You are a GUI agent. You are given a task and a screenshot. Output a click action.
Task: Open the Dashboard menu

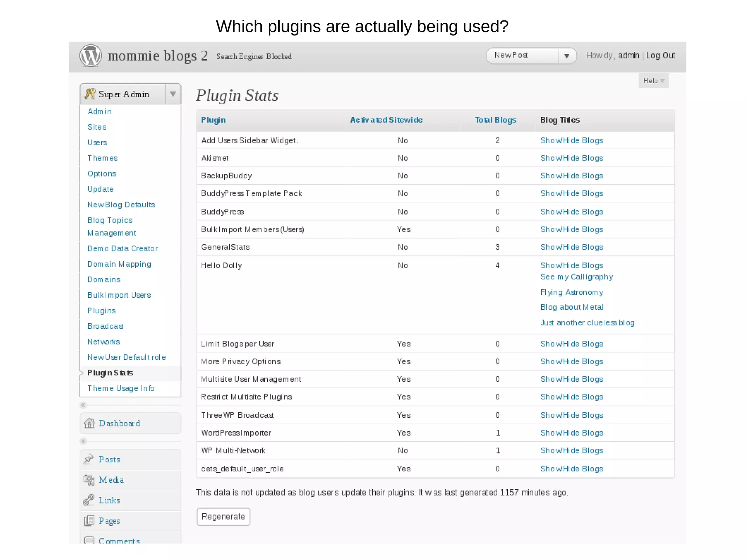click(119, 423)
